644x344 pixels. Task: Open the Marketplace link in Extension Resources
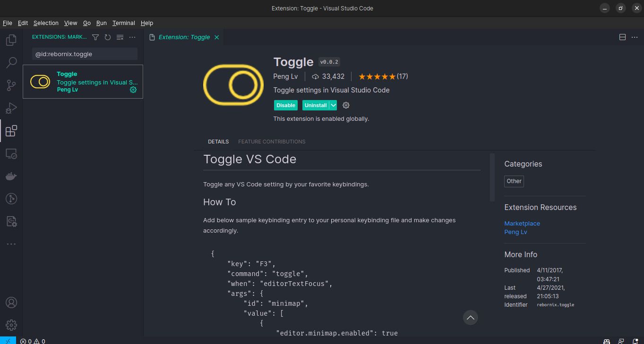click(x=522, y=223)
